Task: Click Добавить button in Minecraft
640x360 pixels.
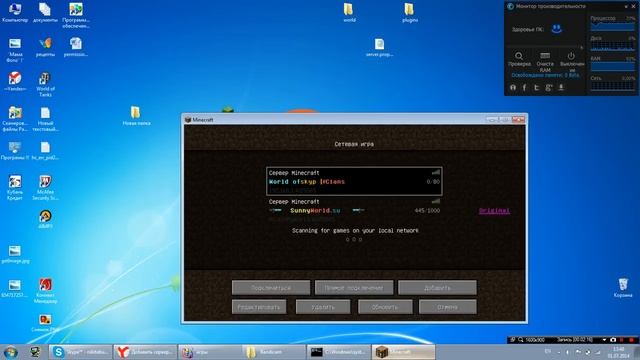Action: [x=437, y=287]
